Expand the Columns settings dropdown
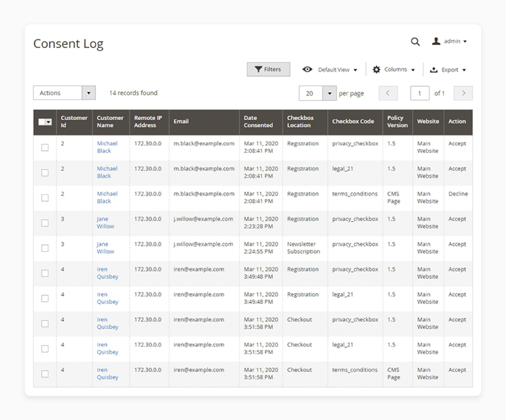Screen dimensions: 506x420 tap(393, 70)
